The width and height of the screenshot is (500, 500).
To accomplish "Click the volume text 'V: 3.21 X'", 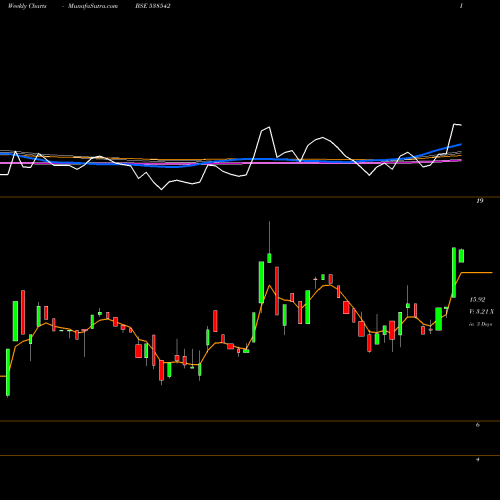I will pos(481,312).
